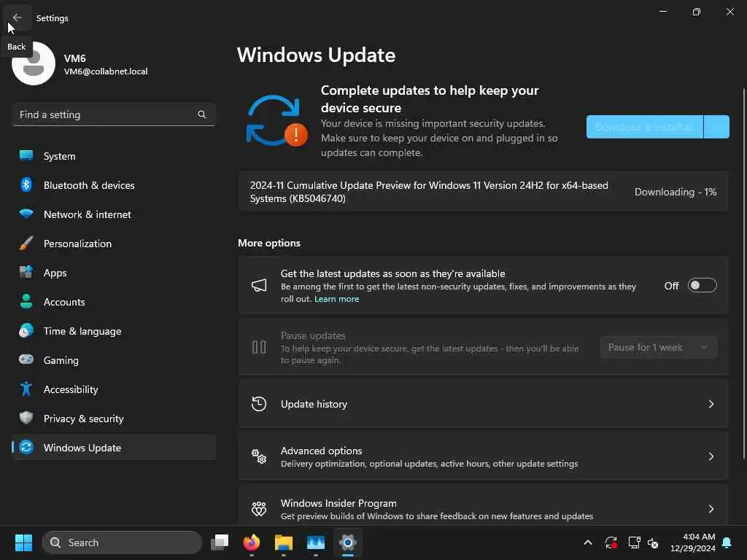Screen dimensions: 747x560
Task: Select Gaming in the sidebar
Action: (113, 359)
